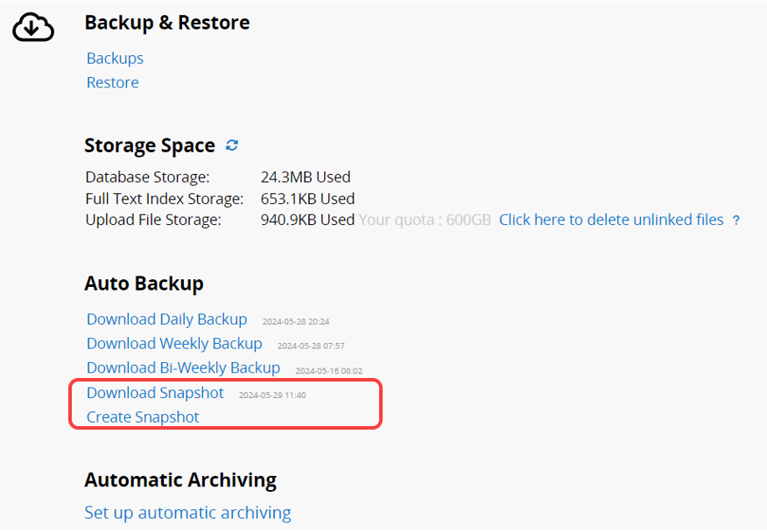Click the question mark help icon
Screen dimensions: 767x532
coord(736,220)
